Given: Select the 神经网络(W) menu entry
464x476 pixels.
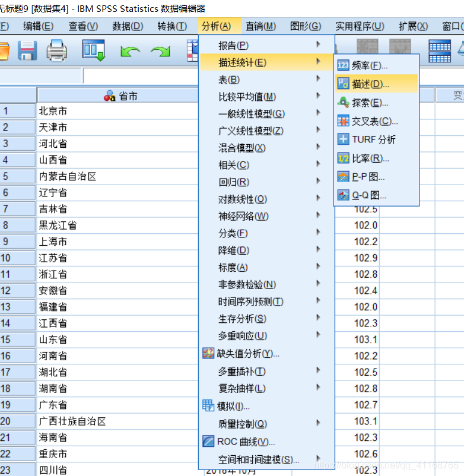Looking at the screenshot, I should coord(267,216).
